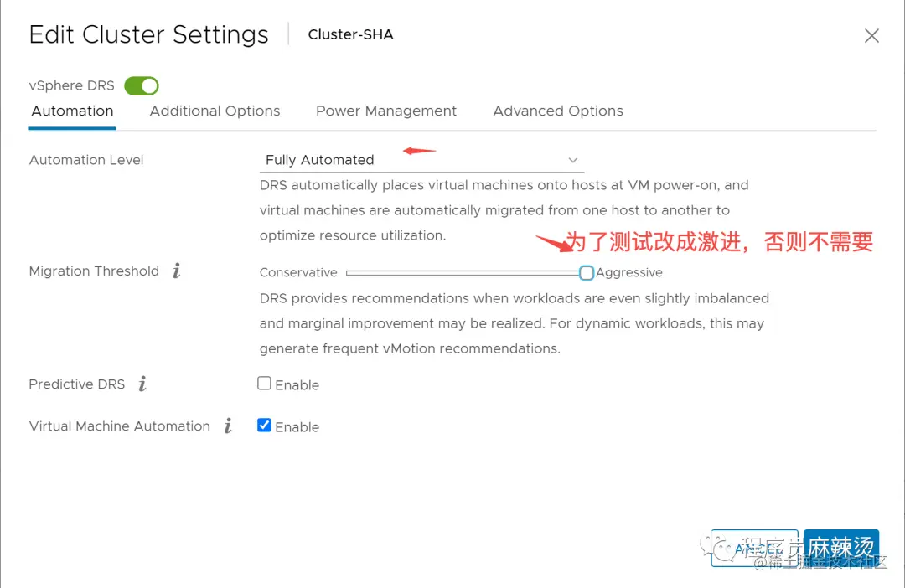The height and width of the screenshot is (588, 905).
Task: Click the vSphere DRS toggle switch icon
Action: (141, 85)
